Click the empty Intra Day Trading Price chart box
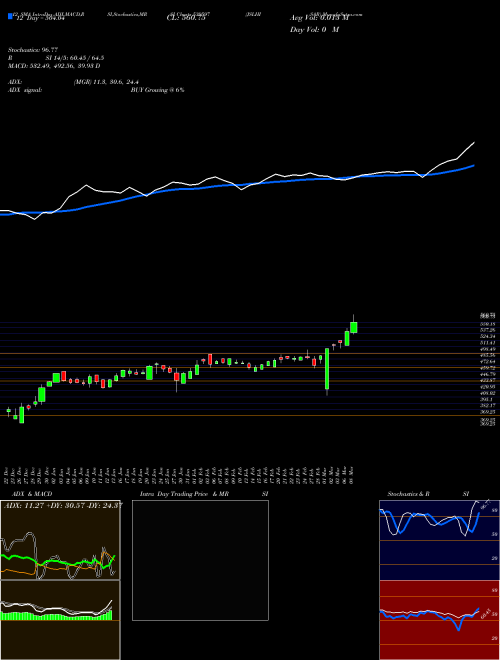Viewport: 500px width, 660px height. (x=200, y=560)
